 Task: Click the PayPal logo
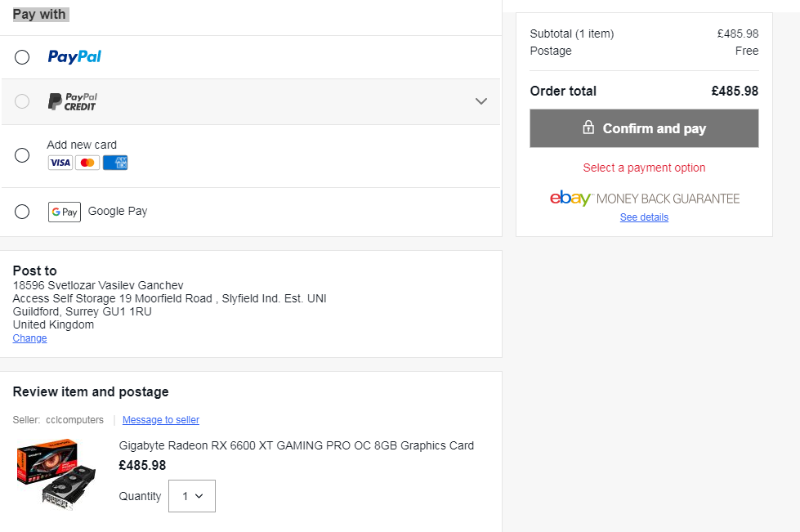pyautogui.click(x=74, y=56)
